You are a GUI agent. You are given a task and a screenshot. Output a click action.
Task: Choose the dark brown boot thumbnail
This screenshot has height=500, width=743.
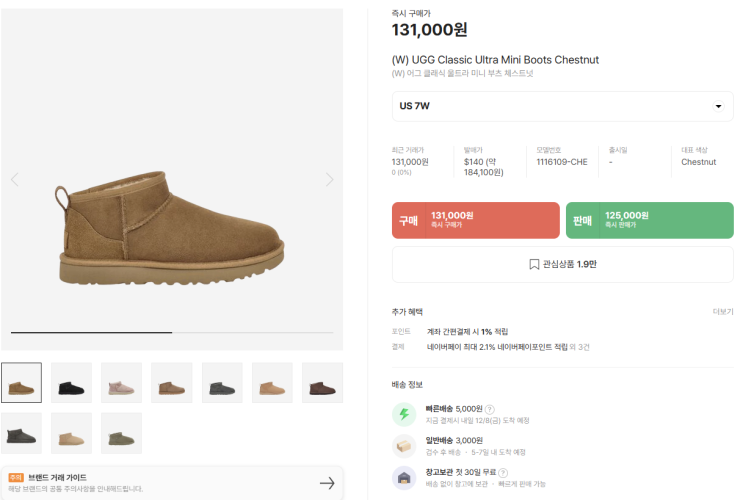322,383
